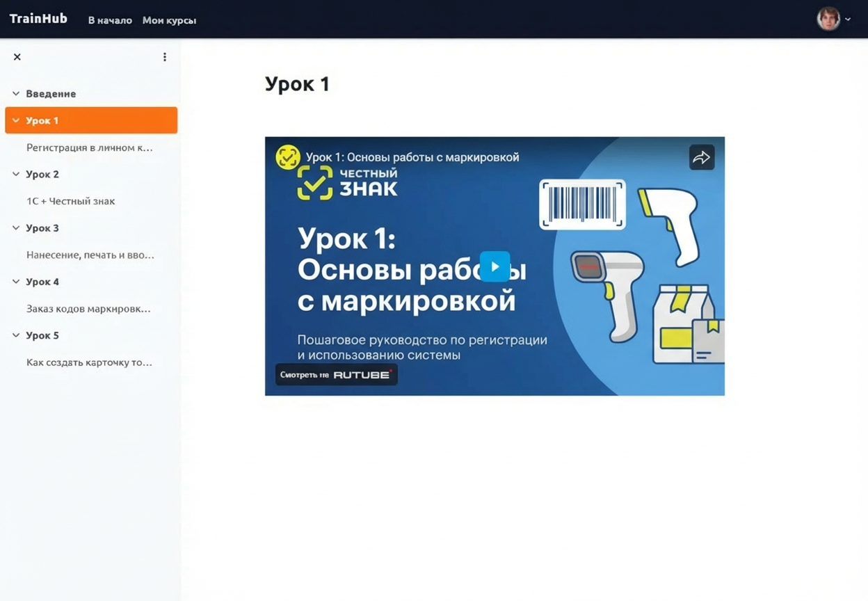The height and width of the screenshot is (601, 868).
Task: Open lesson 1С + Честный знак
Action: 71,201
